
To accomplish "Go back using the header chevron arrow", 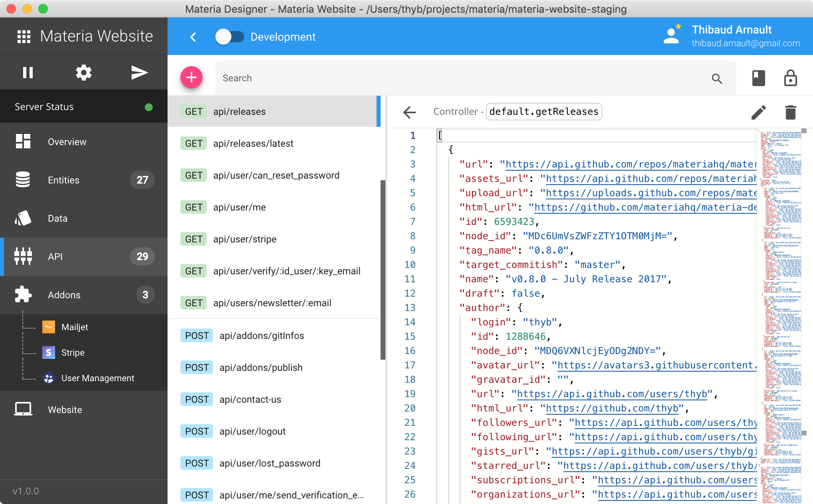I will (x=193, y=37).
